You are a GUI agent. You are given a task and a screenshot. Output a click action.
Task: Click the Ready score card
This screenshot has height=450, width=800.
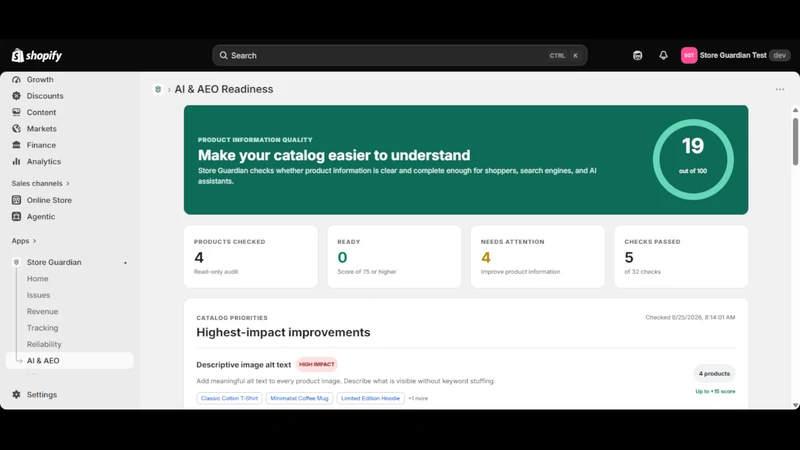(394, 257)
